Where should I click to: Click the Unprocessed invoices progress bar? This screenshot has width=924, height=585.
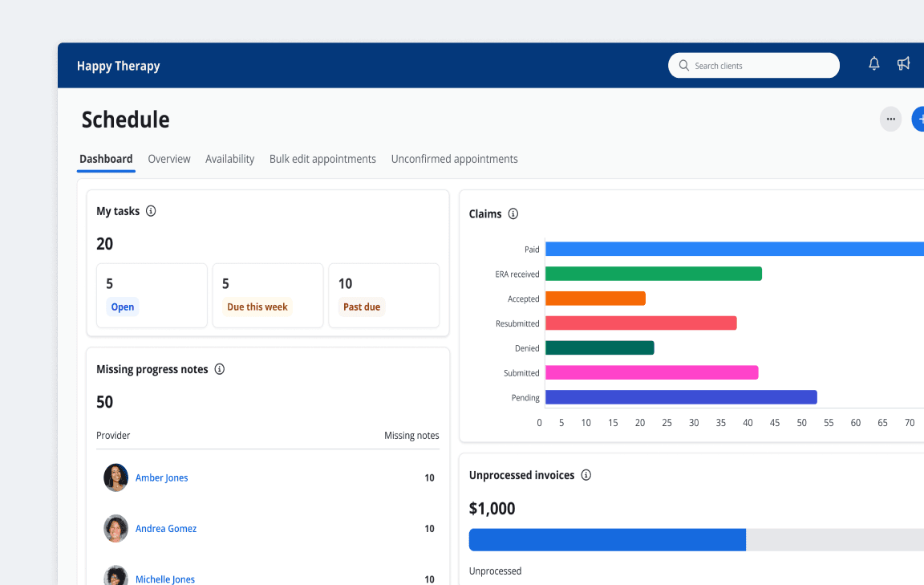coord(606,539)
